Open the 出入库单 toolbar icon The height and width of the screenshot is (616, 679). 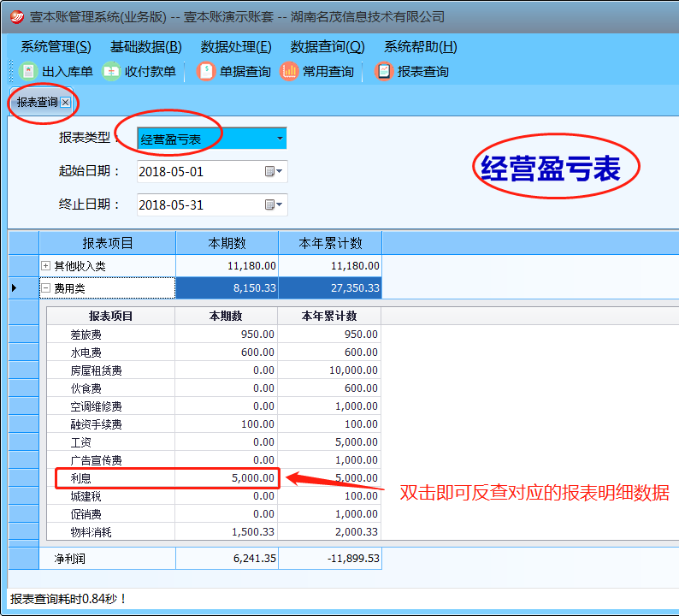[28, 72]
